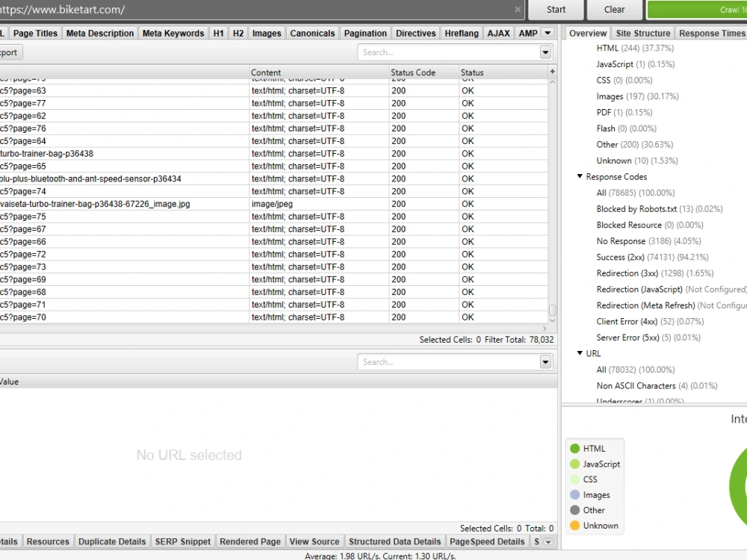
Task: Open the Response Times tab
Action: coord(712,34)
